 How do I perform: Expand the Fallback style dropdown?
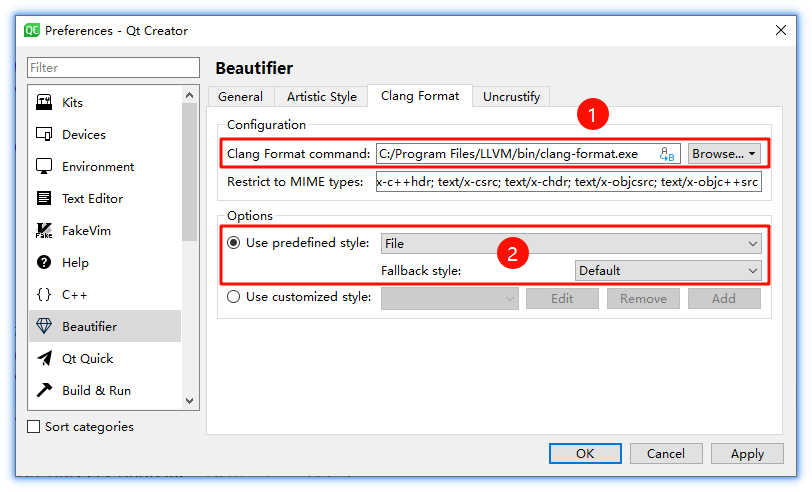(x=668, y=270)
